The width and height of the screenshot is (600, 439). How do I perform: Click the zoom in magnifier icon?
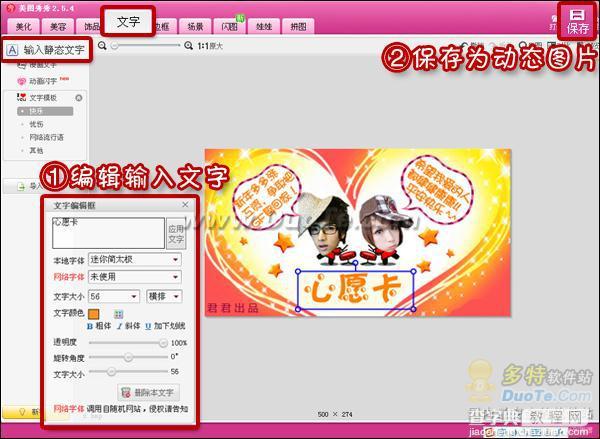tap(188, 46)
